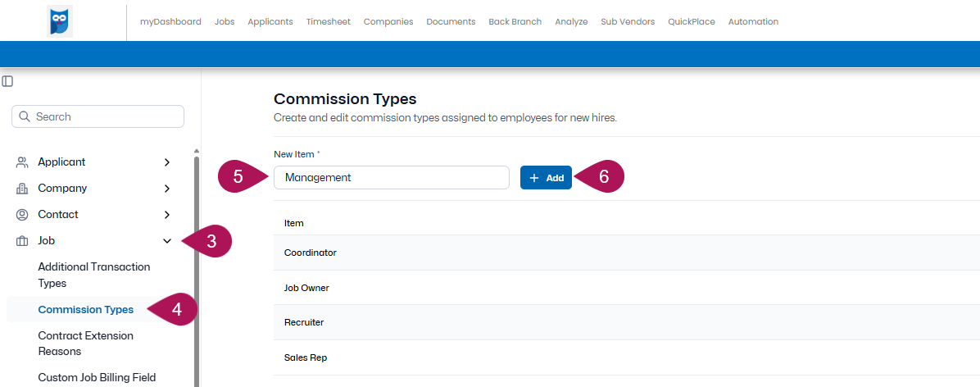Click the Company building icon
The width and height of the screenshot is (980, 387).
click(x=22, y=189)
